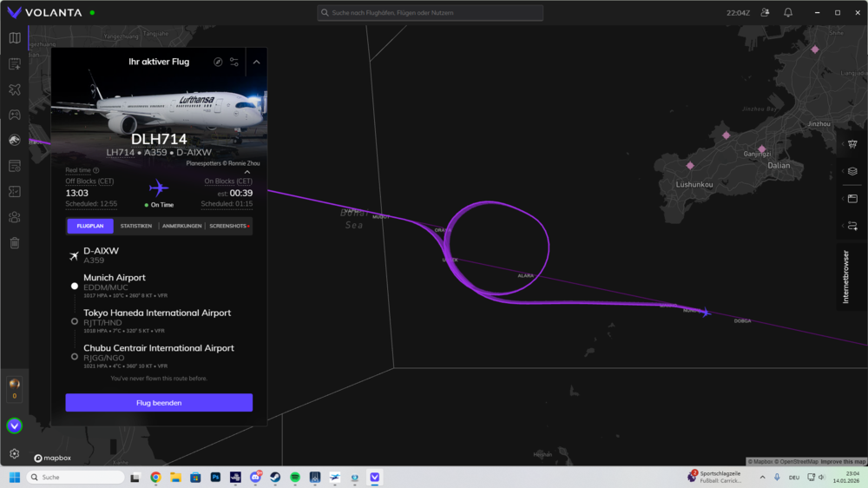Click the gamepad icon in sidebar
The image size is (868, 488).
pyautogui.click(x=15, y=115)
